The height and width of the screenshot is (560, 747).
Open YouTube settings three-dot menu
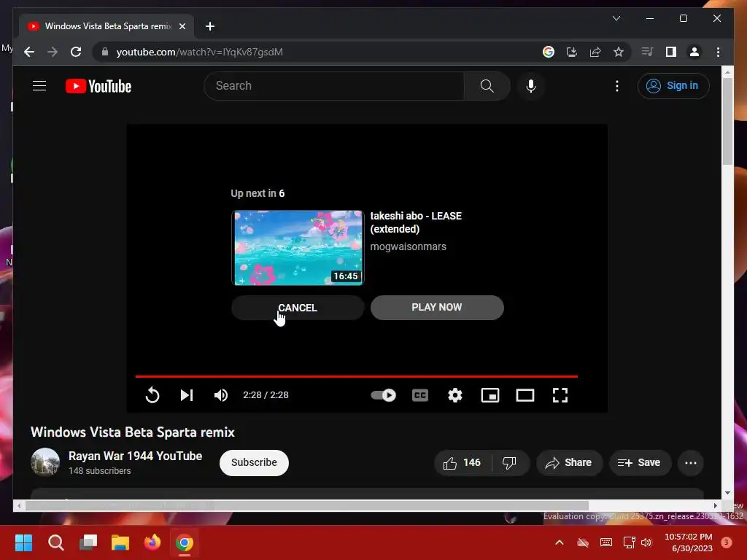pos(617,86)
